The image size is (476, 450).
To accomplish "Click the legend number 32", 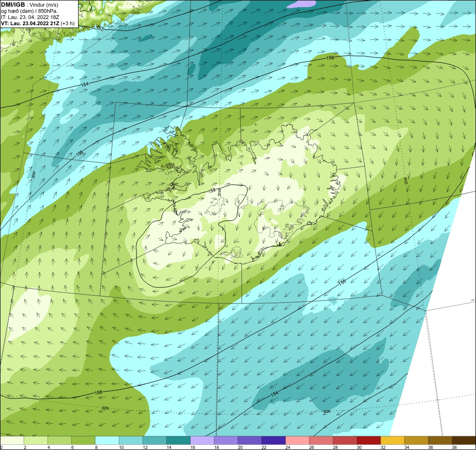I will [383, 447].
